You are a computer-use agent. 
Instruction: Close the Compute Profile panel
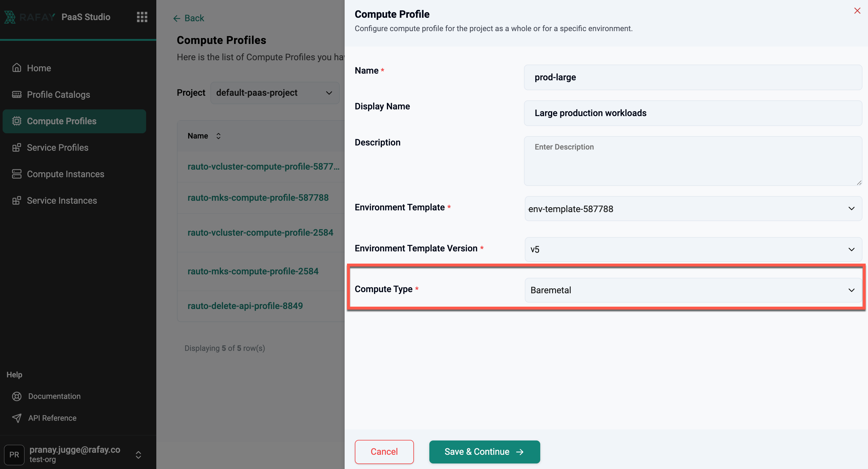(857, 11)
